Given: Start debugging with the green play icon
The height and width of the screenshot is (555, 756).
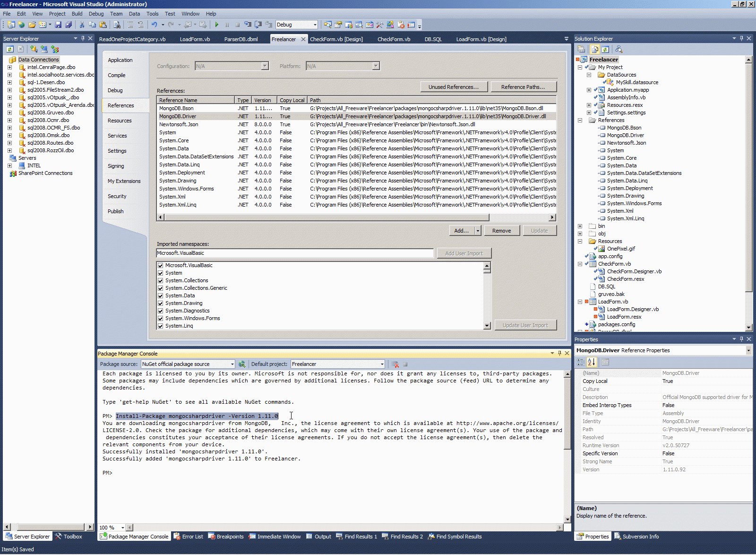Looking at the screenshot, I should pyautogui.click(x=216, y=25).
